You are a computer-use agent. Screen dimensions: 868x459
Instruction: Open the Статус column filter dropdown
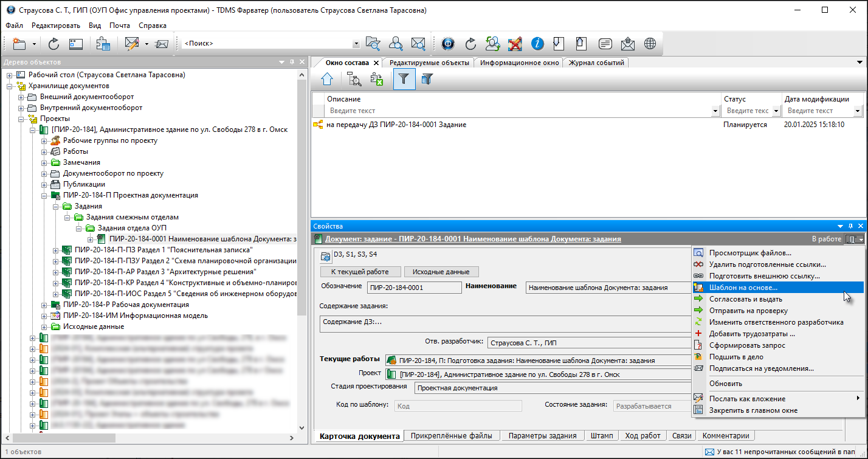coord(776,111)
